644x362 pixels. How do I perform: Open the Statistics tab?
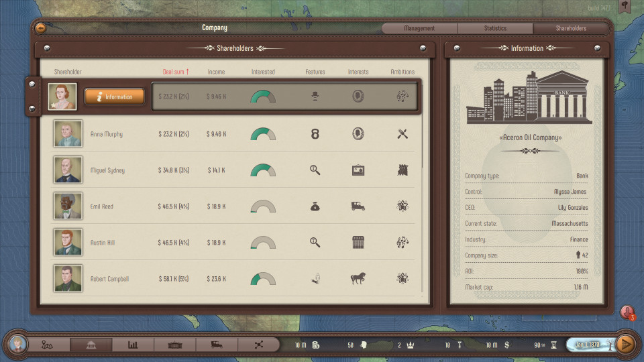[x=495, y=28]
